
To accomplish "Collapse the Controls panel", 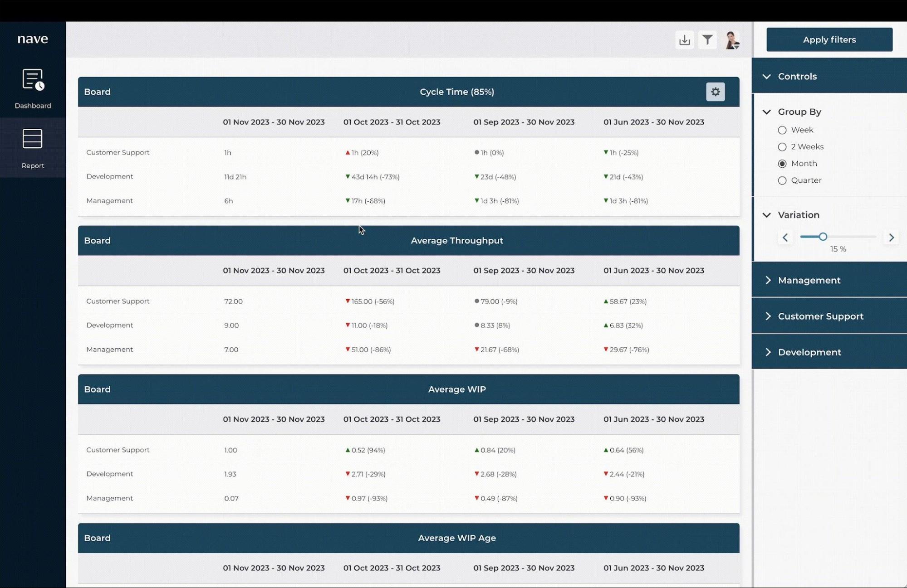I will 767,76.
